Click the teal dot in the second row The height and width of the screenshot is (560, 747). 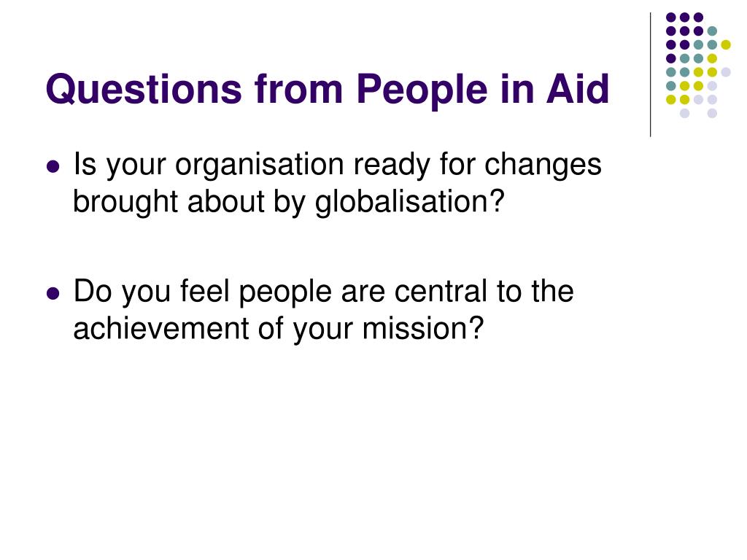click(712, 31)
